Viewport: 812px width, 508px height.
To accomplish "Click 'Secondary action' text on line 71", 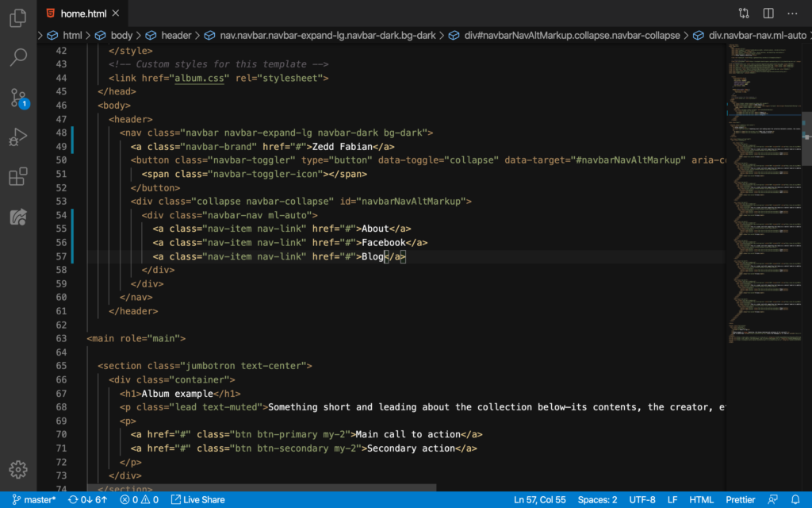I will [x=412, y=448].
